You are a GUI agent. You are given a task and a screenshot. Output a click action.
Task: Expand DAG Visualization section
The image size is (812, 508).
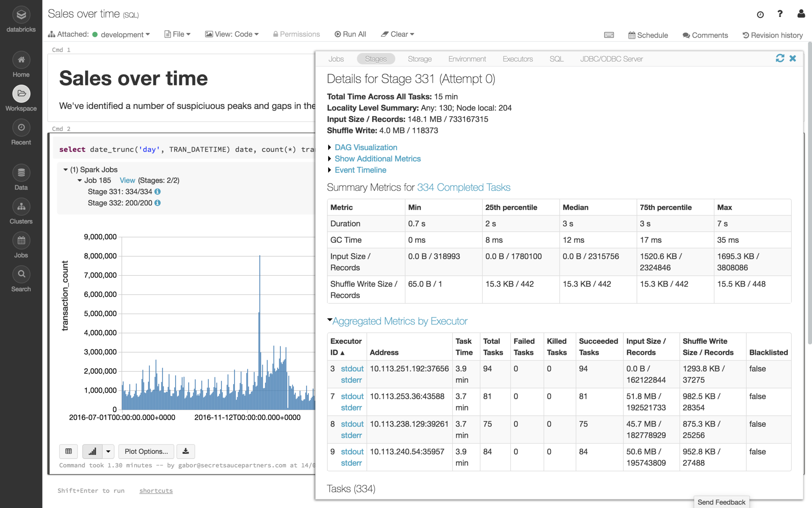[365, 148]
